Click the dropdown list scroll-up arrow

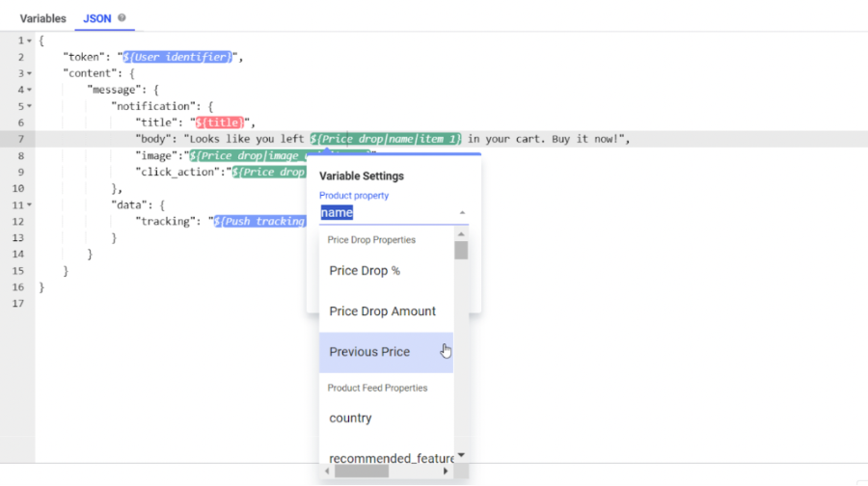point(461,234)
